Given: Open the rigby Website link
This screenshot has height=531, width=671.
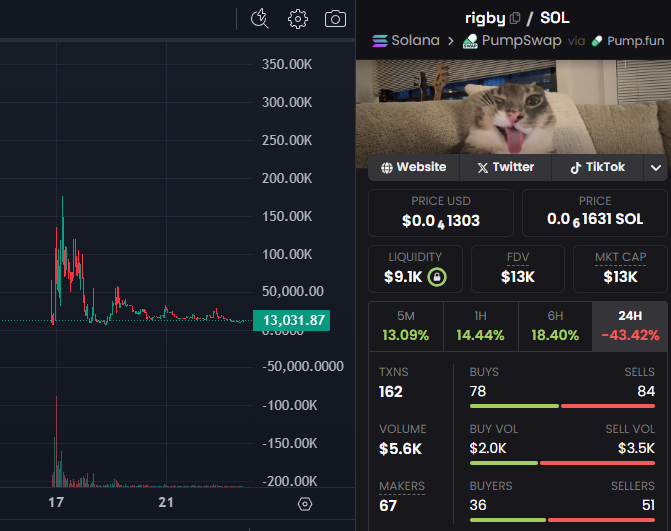Looking at the screenshot, I should [x=414, y=167].
